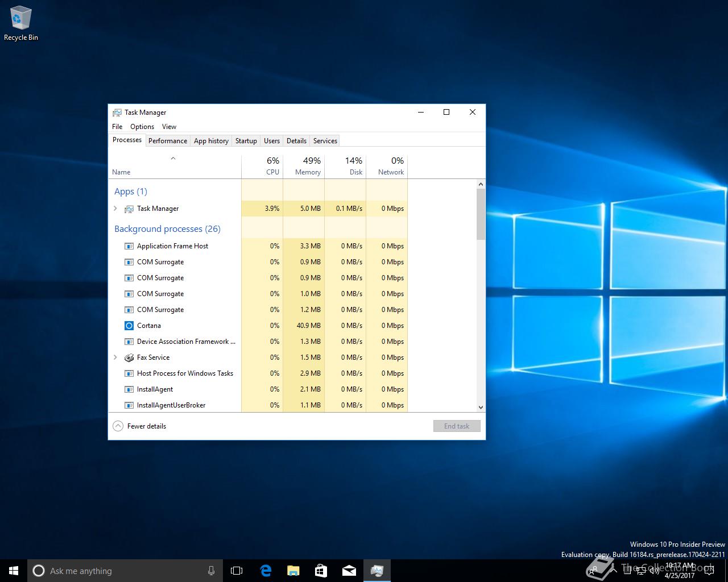The image size is (728, 582).
Task: Select the Apps (1) heading
Action: tap(131, 192)
